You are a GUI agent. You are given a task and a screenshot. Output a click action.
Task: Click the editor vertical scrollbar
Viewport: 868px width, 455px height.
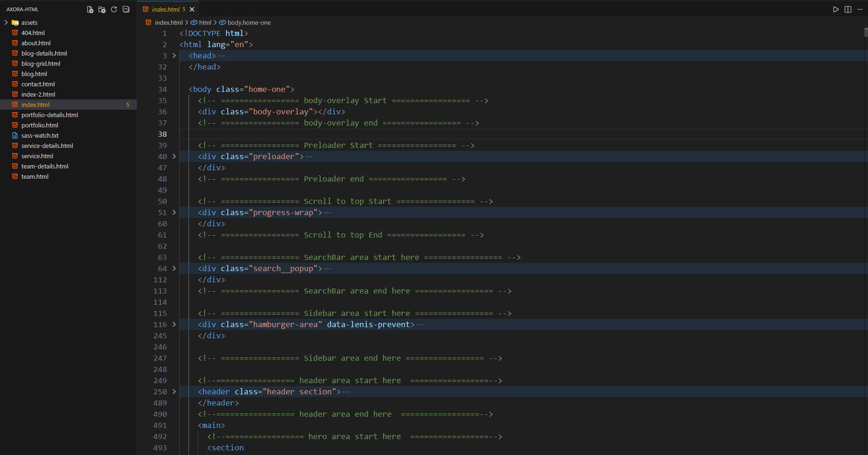tap(866, 33)
